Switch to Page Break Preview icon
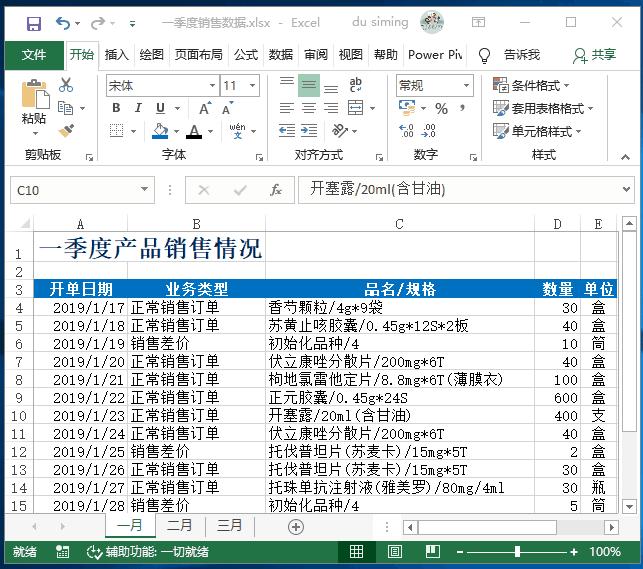Screen dimensions: 643x569 tap(433, 552)
